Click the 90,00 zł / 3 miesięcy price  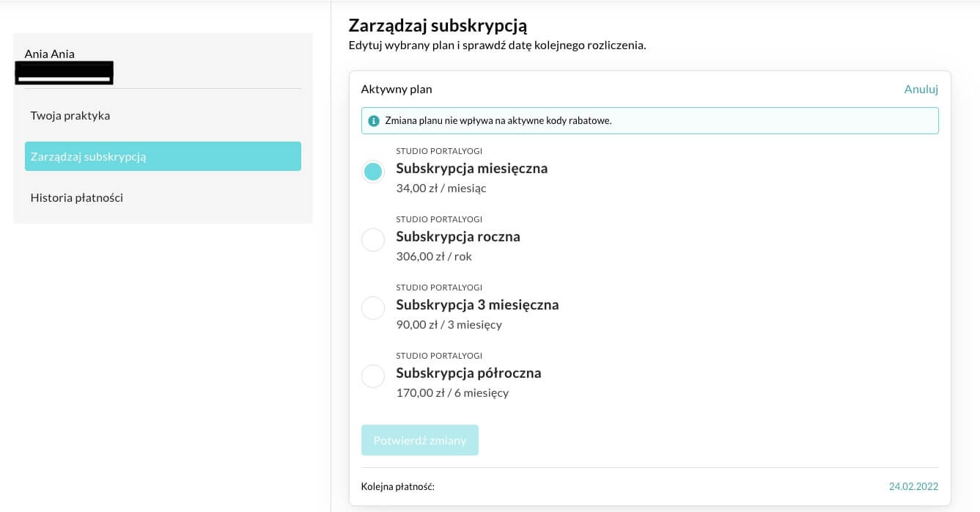click(x=449, y=325)
